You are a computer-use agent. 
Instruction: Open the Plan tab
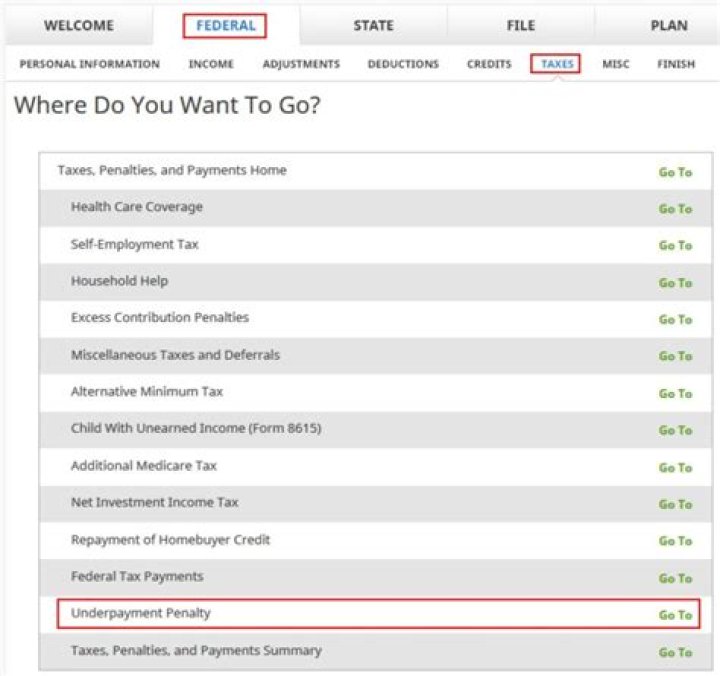tap(669, 26)
